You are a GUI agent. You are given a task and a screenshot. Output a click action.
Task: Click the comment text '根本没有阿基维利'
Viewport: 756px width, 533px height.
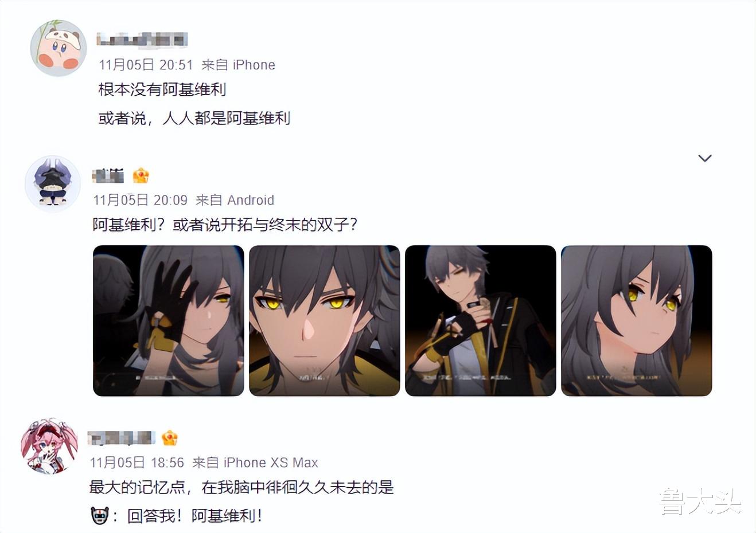coord(162,89)
